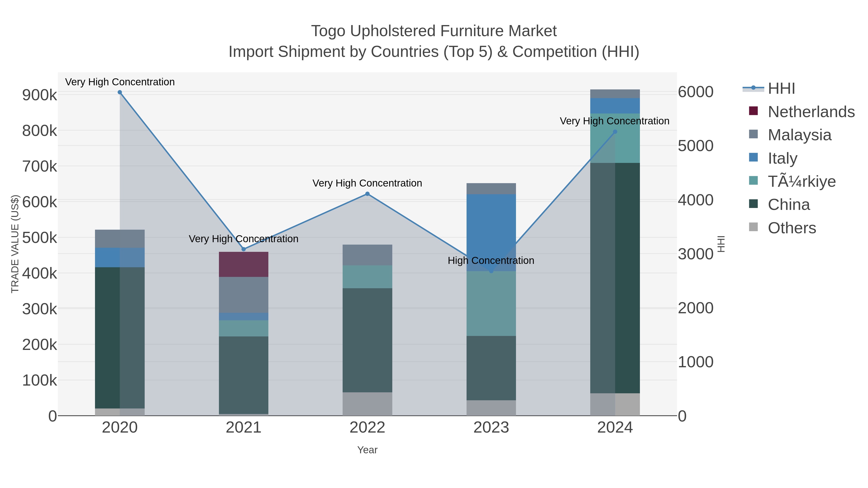
Task: Click the 500k y-axis tick label
Action: [x=40, y=238]
